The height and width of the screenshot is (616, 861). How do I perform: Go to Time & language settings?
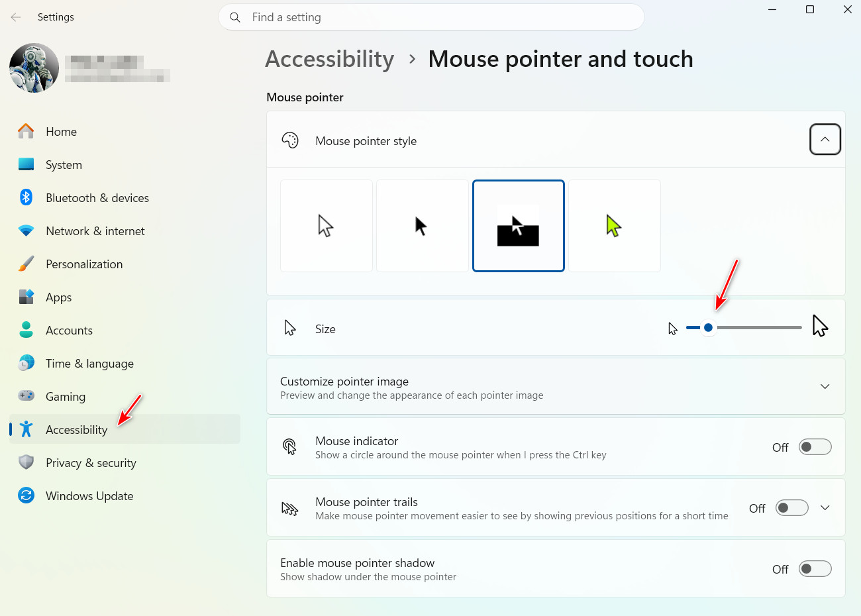coord(125,363)
